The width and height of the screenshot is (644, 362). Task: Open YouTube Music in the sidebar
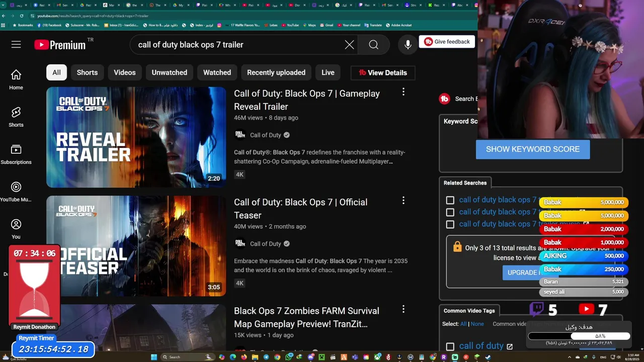tap(16, 191)
